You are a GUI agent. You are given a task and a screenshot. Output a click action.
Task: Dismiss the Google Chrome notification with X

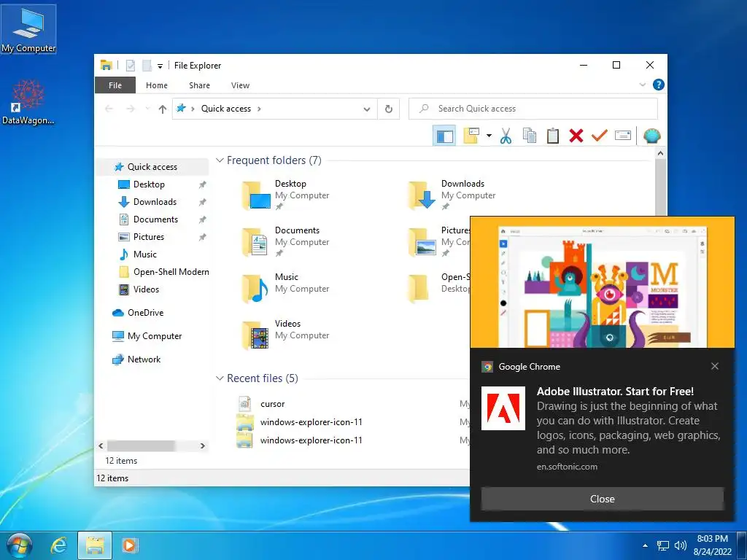(x=715, y=366)
